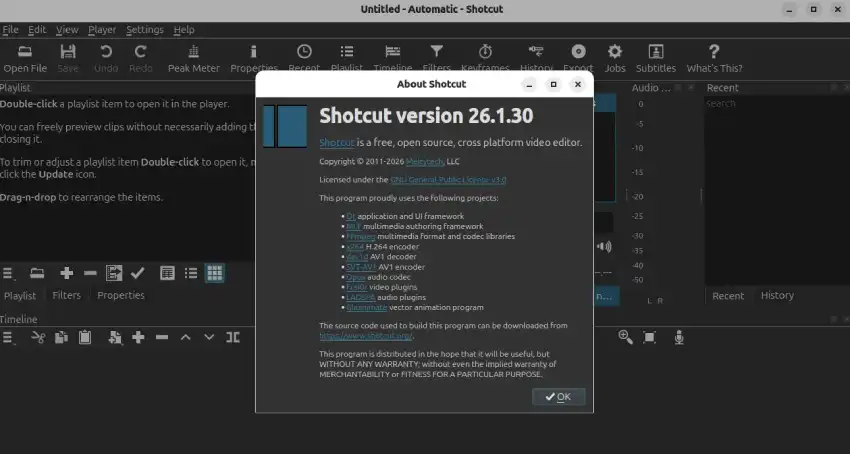Click OK in About Shotcut dialog
The height and width of the screenshot is (454, 850).
558,397
